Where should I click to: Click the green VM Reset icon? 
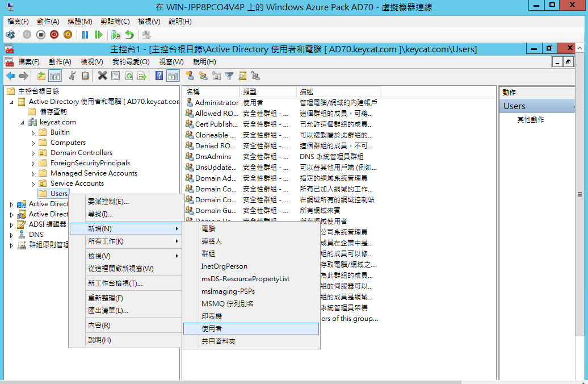point(99,35)
